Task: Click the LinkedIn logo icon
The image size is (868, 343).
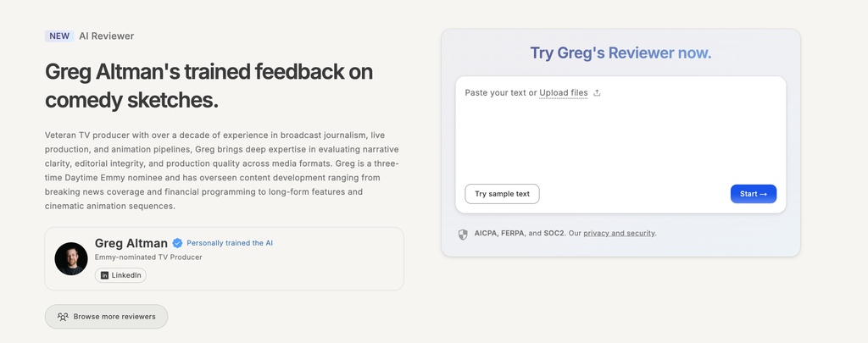Action: [x=104, y=275]
